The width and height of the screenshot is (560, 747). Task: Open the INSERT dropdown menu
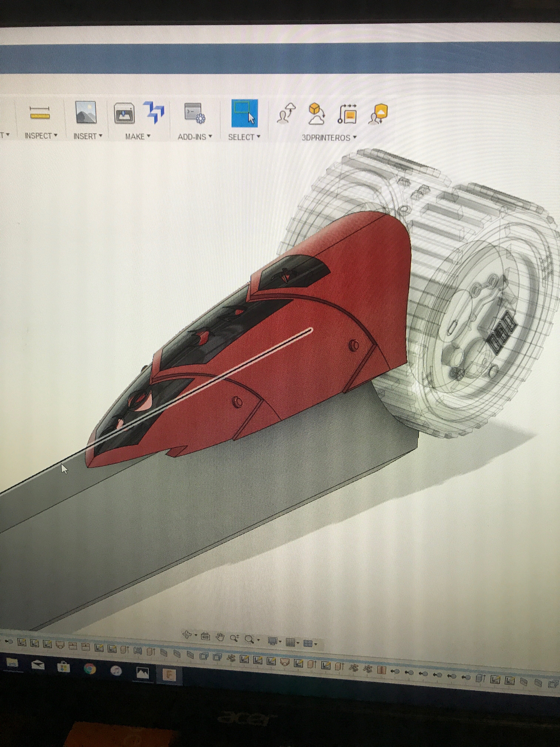pyautogui.click(x=88, y=136)
